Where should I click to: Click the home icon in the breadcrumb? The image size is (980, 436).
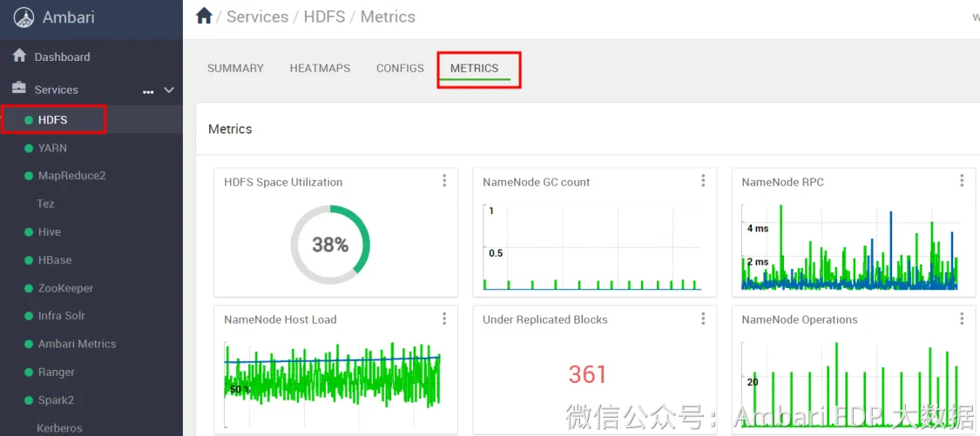(x=205, y=17)
